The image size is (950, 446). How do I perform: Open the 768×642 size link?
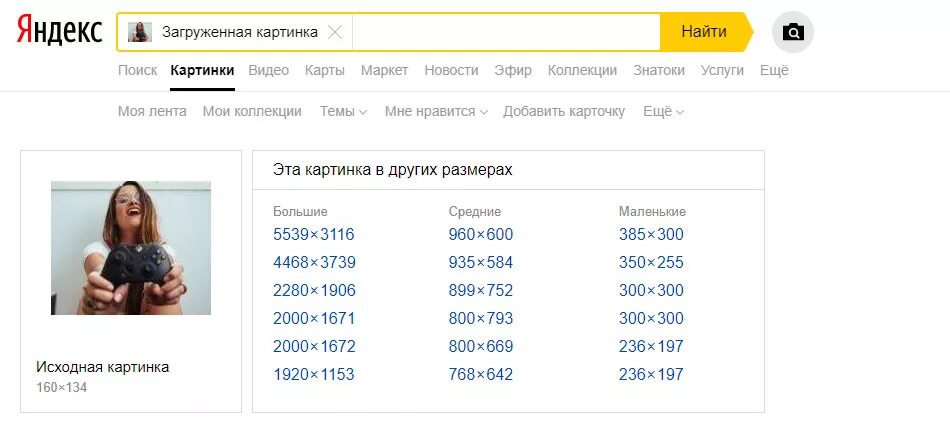tap(481, 374)
